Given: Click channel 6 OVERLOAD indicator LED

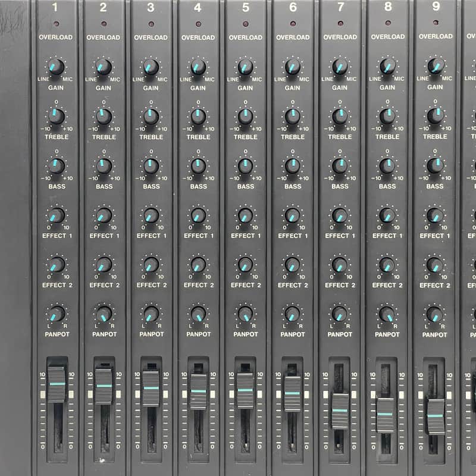Looking at the screenshot, I should (x=293, y=23).
